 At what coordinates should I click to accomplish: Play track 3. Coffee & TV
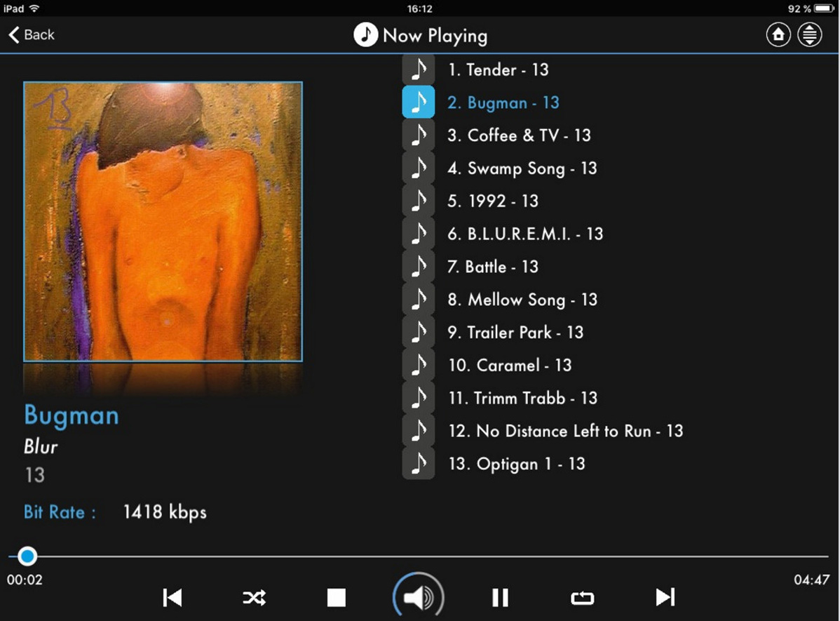[519, 135]
